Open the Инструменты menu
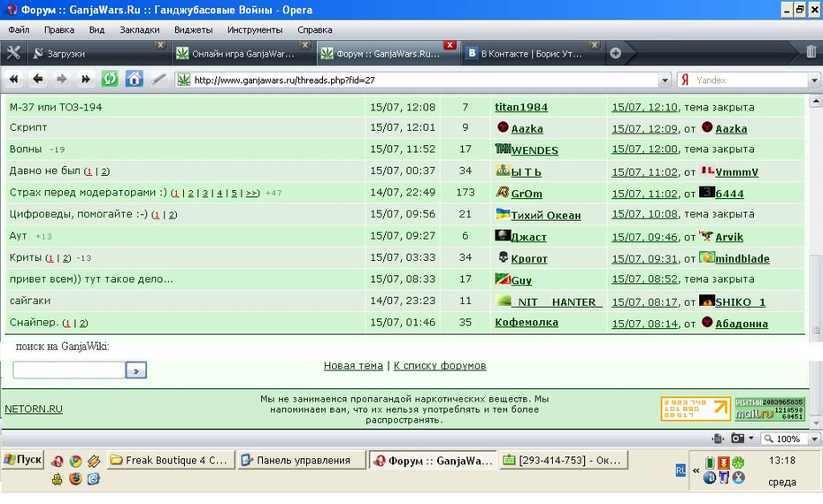The height and width of the screenshot is (504, 823). (255, 30)
